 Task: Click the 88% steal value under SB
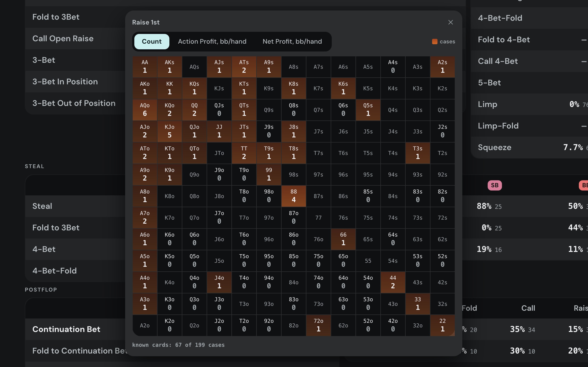point(484,206)
